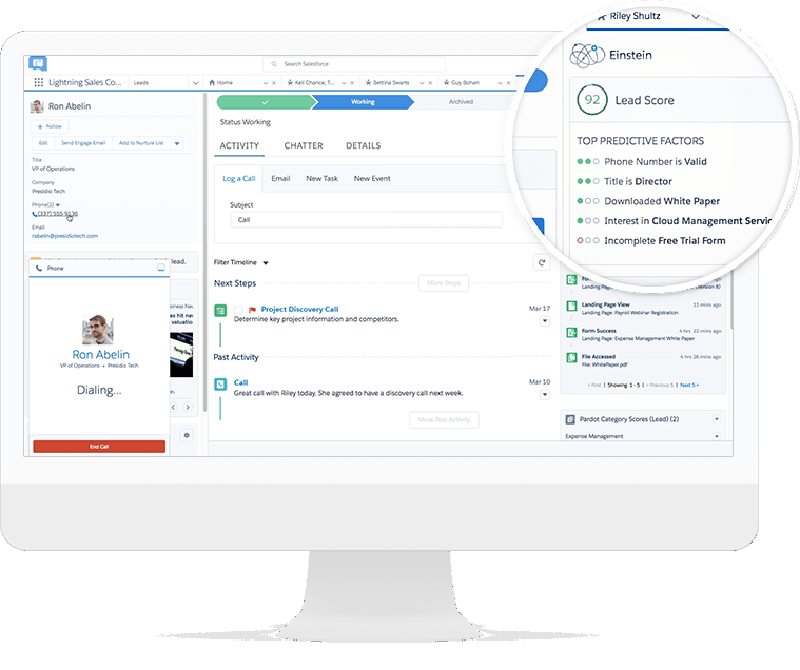The height and width of the screenshot is (670, 800).
Task: Switch to the DETAILS tab
Action: [363, 146]
